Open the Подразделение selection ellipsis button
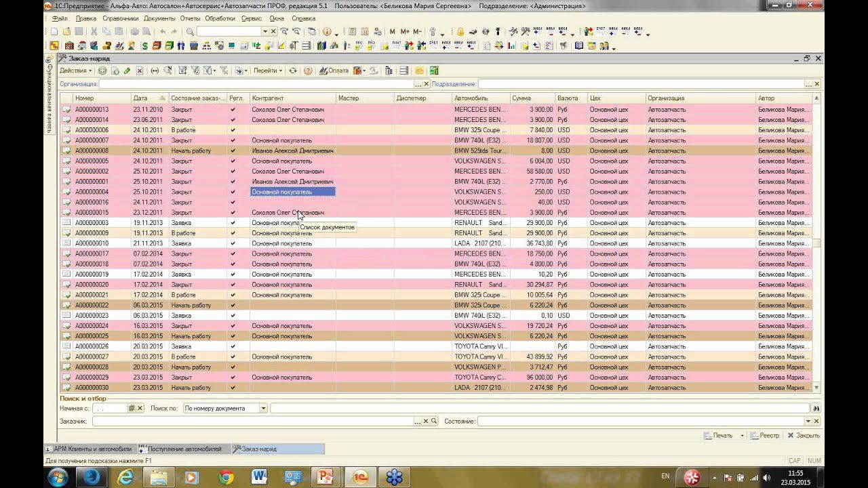868x488 pixels. (x=808, y=84)
